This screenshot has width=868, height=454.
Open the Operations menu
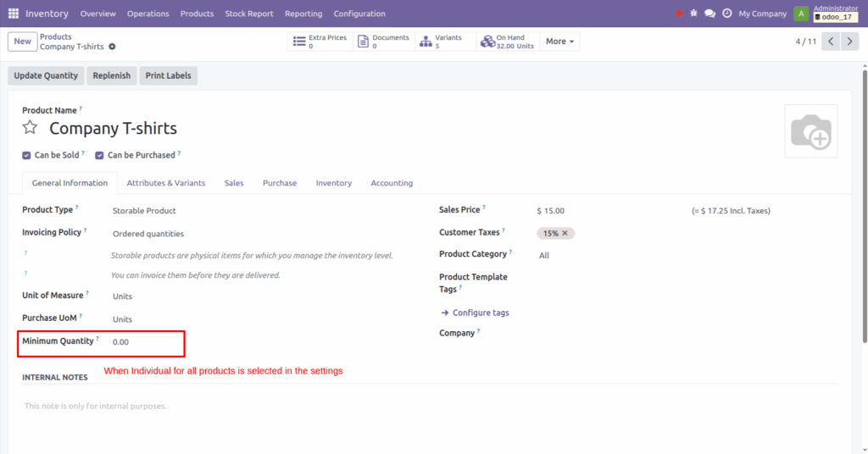click(147, 14)
